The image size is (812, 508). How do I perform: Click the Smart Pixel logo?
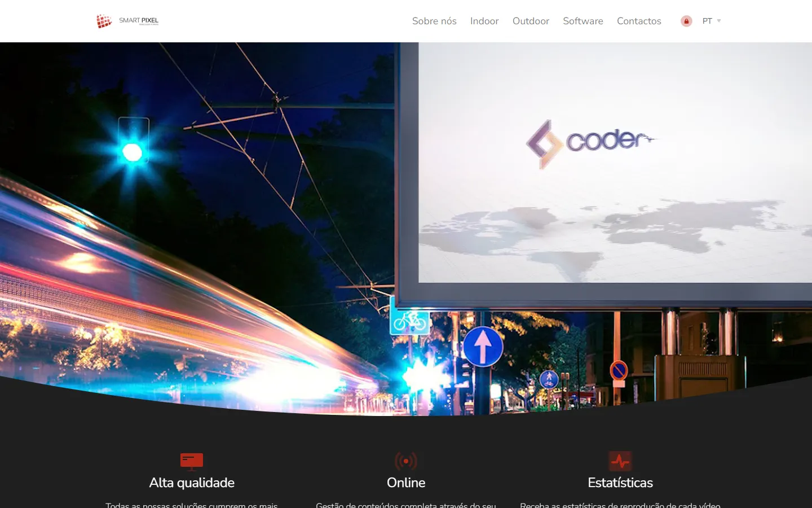point(127,21)
